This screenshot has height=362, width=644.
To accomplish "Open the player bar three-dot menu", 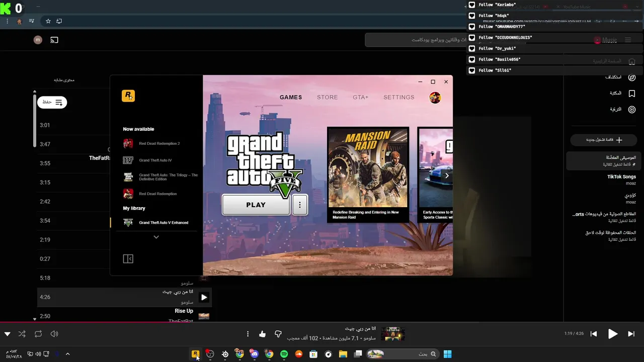I will [248, 334].
